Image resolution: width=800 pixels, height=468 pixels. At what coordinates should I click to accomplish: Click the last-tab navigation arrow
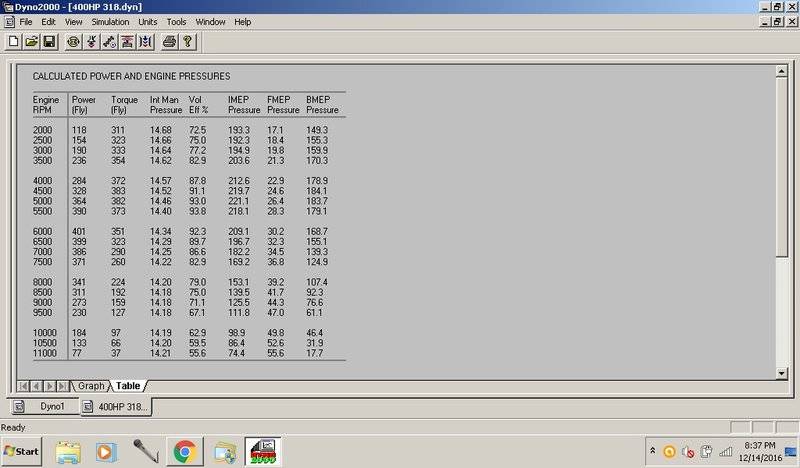(x=62, y=386)
